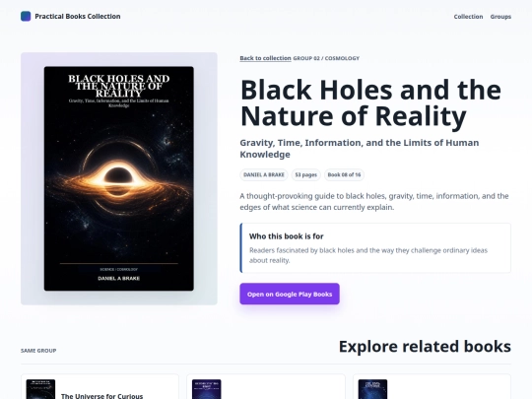Click the Practical Books Collection logo icon
Image resolution: width=532 pixels, height=399 pixels.
point(26,17)
